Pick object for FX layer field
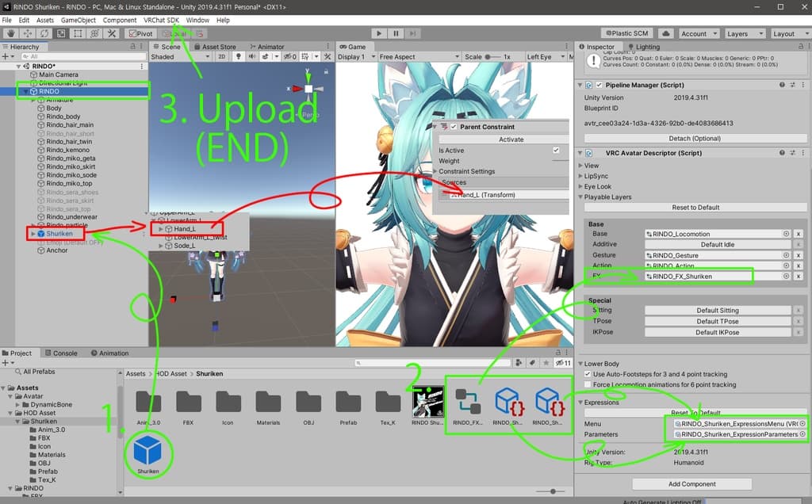This screenshot has height=504, width=812. coord(786,277)
